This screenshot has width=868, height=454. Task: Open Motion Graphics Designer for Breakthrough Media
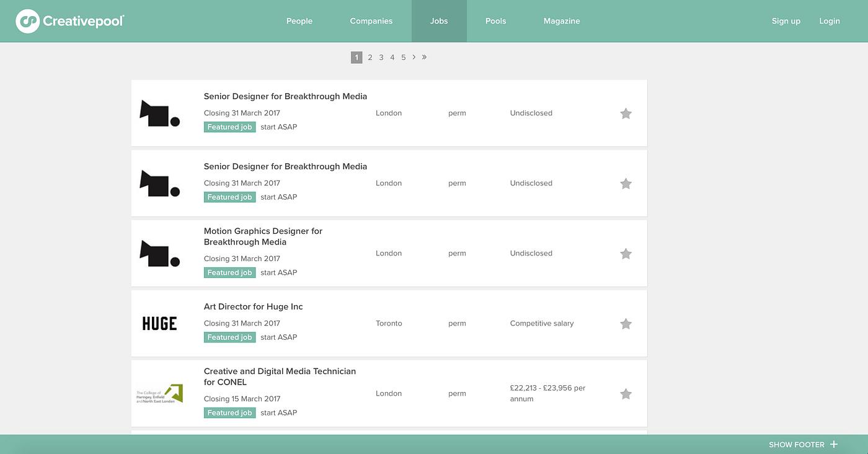point(263,236)
